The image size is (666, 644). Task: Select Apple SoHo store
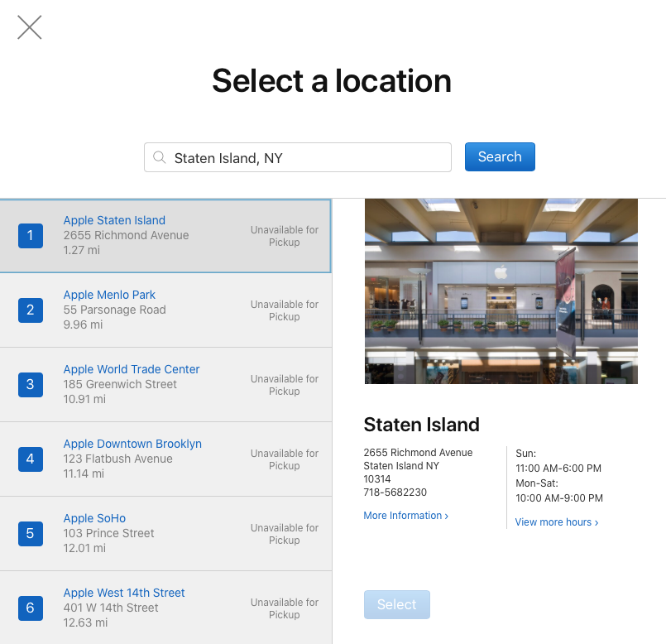coord(94,518)
